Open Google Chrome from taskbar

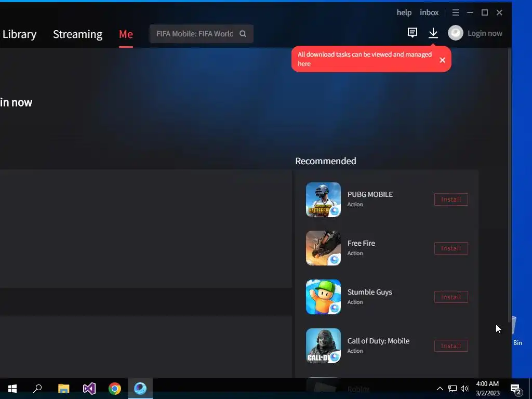point(115,389)
